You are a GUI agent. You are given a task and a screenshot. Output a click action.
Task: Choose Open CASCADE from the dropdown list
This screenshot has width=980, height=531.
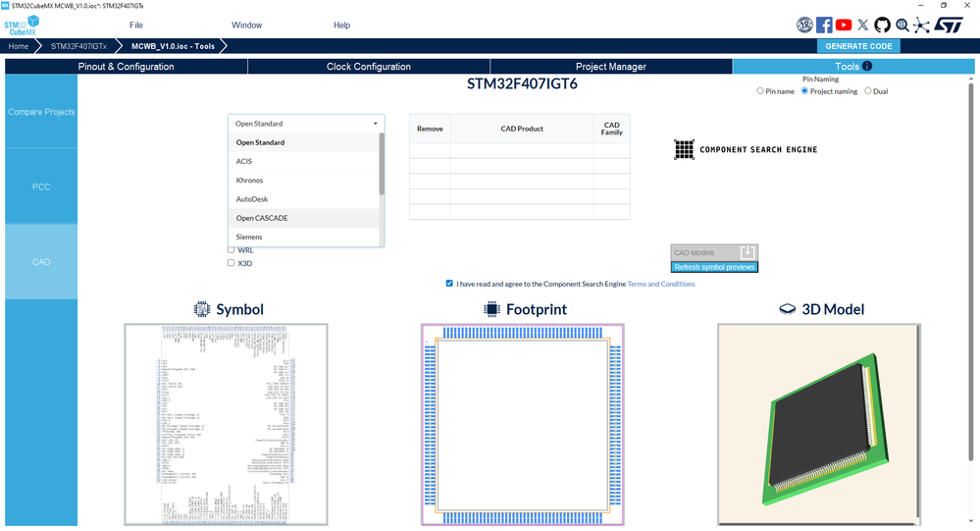coord(304,218)
